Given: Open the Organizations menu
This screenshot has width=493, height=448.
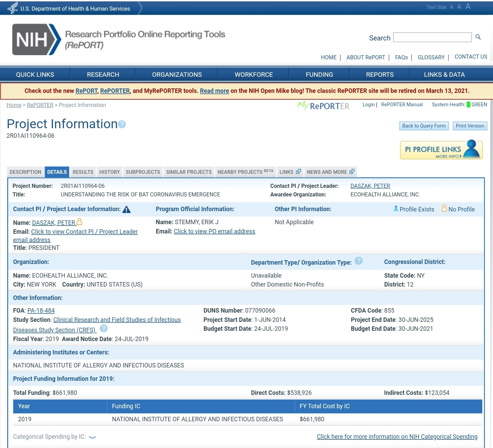Looking at the screenshot, I should click(177, 74).
